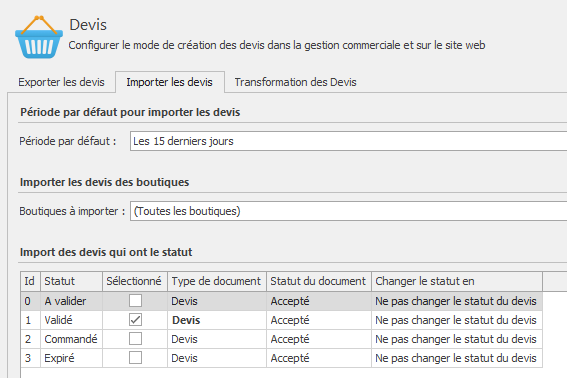Enable checkbox for A valider status
This screenshot has height=378, width=567.
point(135,301)
